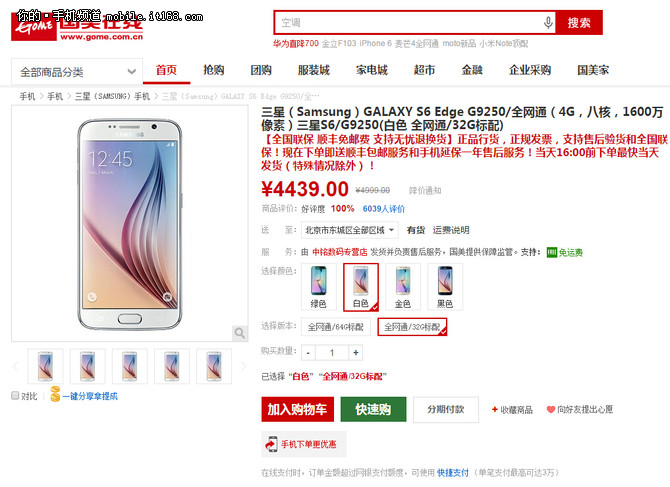Click the gold coin share commission icon
The width and height of the screenshot is (670, 487).
tap(55, 394)
